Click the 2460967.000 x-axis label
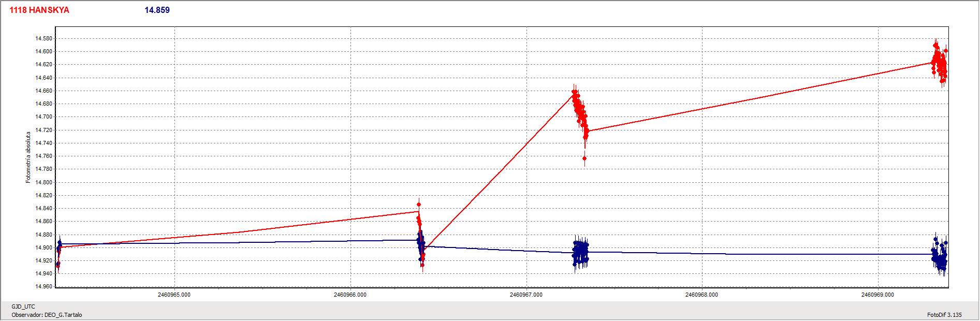The height and width of the screenshot is (321, 980). click(526, 295)
